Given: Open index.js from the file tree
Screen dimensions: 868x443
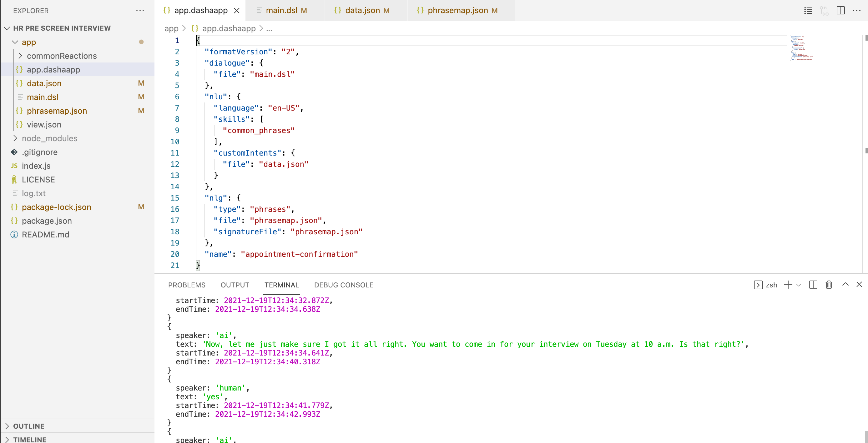Looking at the screenshot, I should tap(36, 166).
